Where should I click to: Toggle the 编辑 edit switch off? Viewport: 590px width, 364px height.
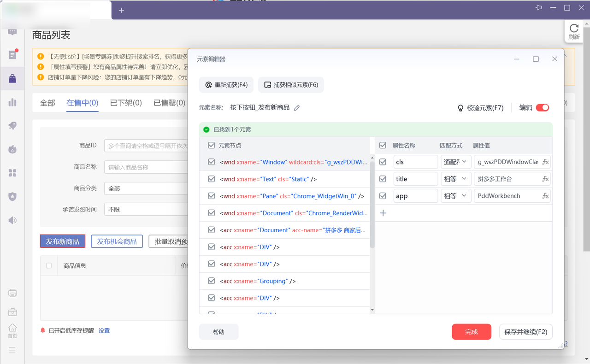tap(543, 108)
